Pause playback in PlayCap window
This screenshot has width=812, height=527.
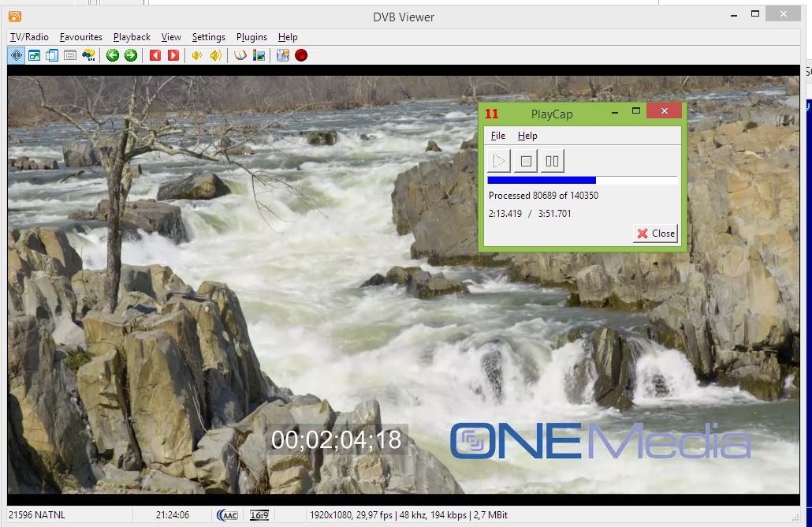(553, 162)
